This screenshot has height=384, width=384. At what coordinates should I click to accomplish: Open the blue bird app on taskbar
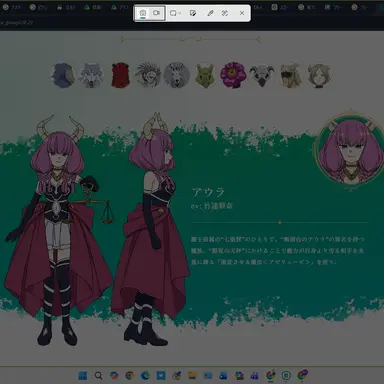pos(161,376)
